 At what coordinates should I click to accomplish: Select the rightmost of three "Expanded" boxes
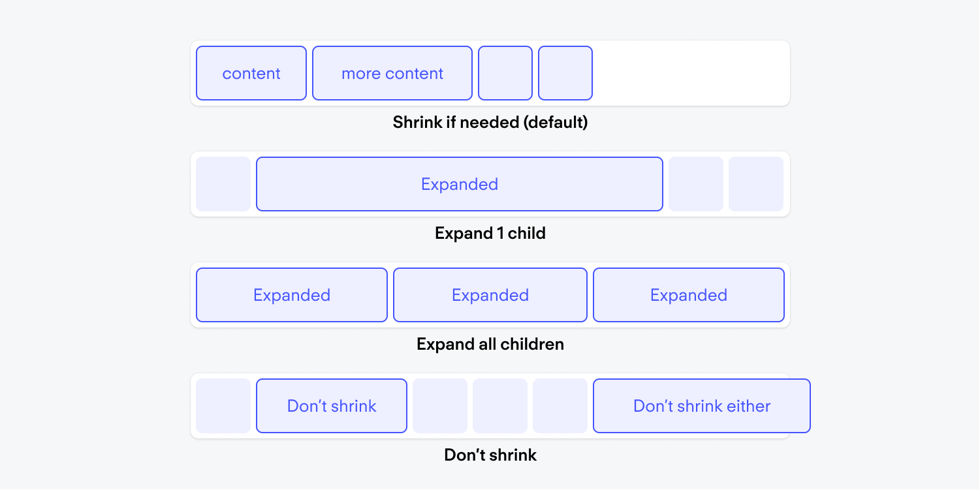click(x=689, y=295)
